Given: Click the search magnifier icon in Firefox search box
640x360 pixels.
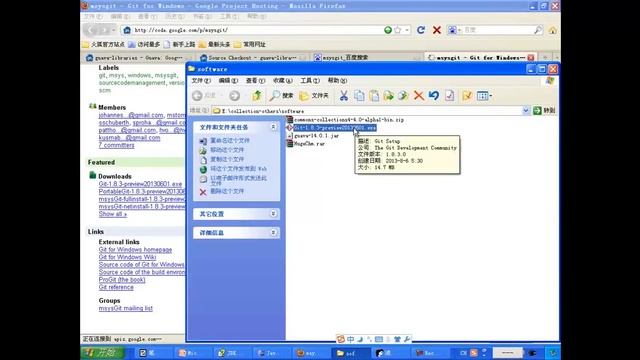Looking at the screenshot, I should tap(538, 30).
